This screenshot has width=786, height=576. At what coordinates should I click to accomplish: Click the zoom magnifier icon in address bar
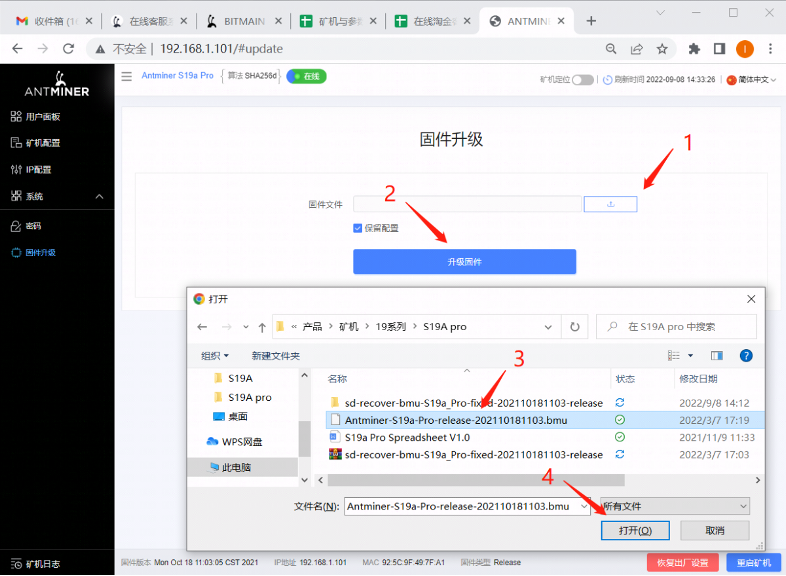[x=611, y=49]
